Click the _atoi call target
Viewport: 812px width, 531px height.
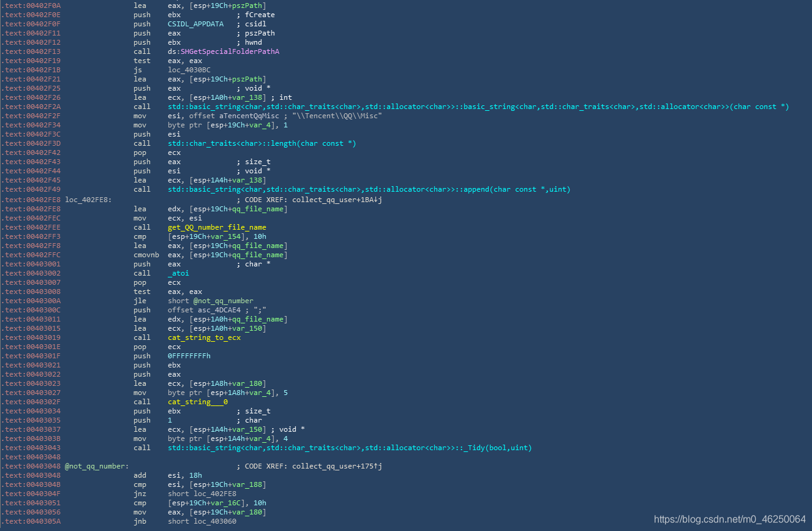tap(178, 273)
